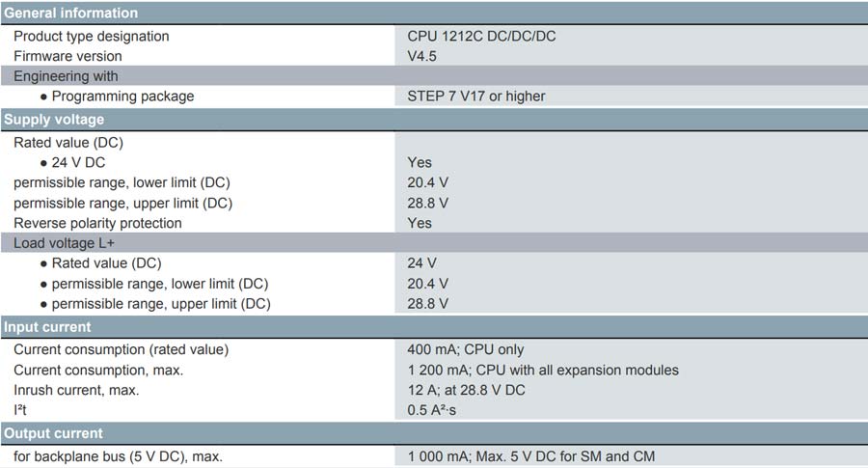Screen dimensions: 868x468
Task: Select the Firmware version V4.5 value
Action: coord(421,56)
